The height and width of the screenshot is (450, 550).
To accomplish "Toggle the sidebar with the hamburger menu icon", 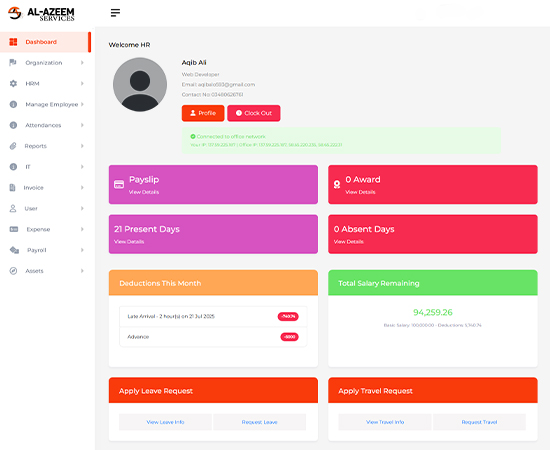I will 115,13.
